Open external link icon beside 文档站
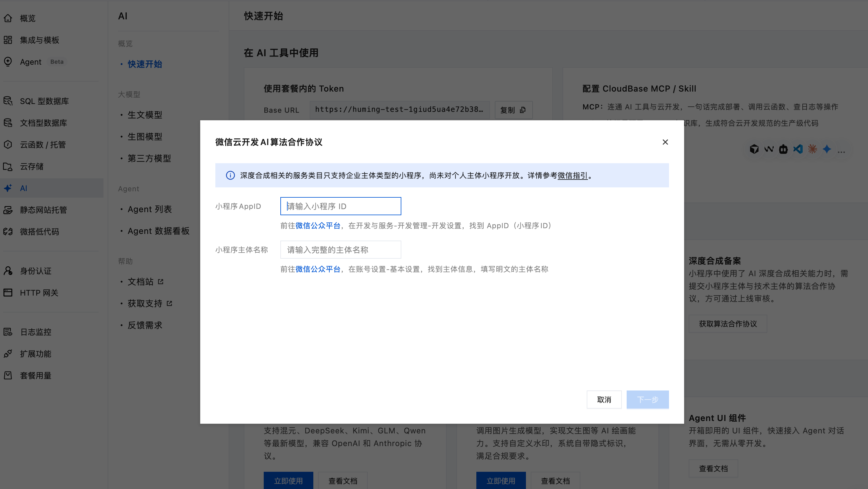The image size is (868, 489). point(161,282)
